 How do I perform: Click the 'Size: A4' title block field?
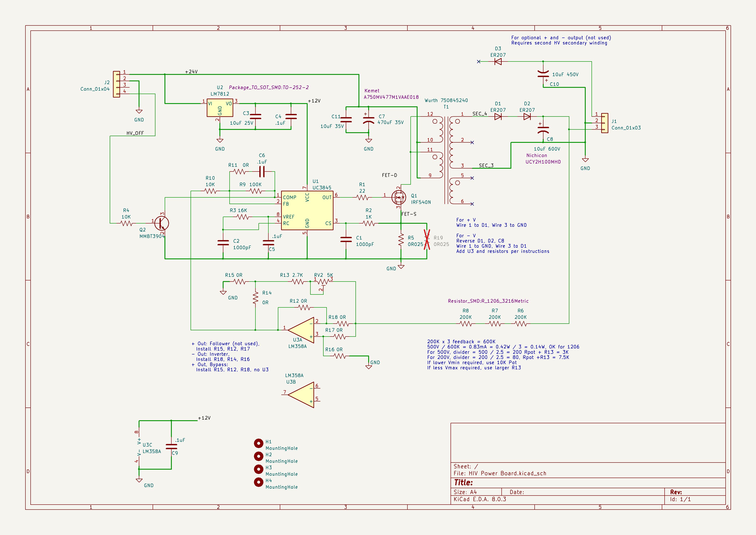(465, 492)
